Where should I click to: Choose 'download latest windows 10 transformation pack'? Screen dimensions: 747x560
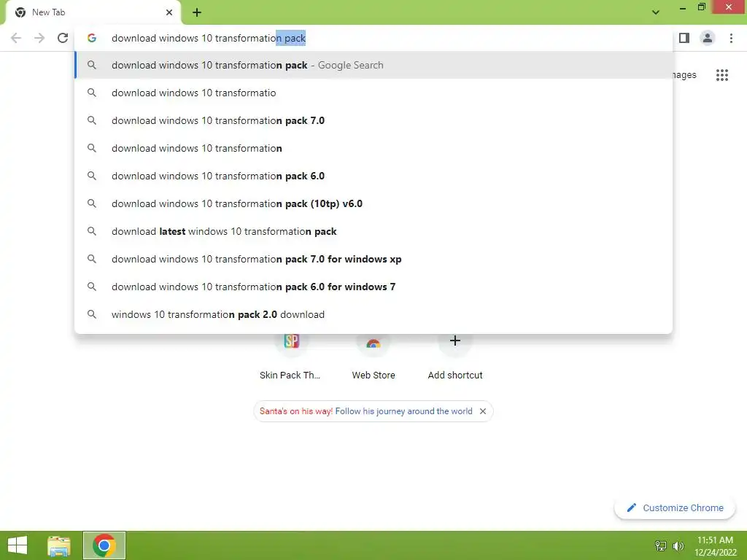click(x=373, y=231)
